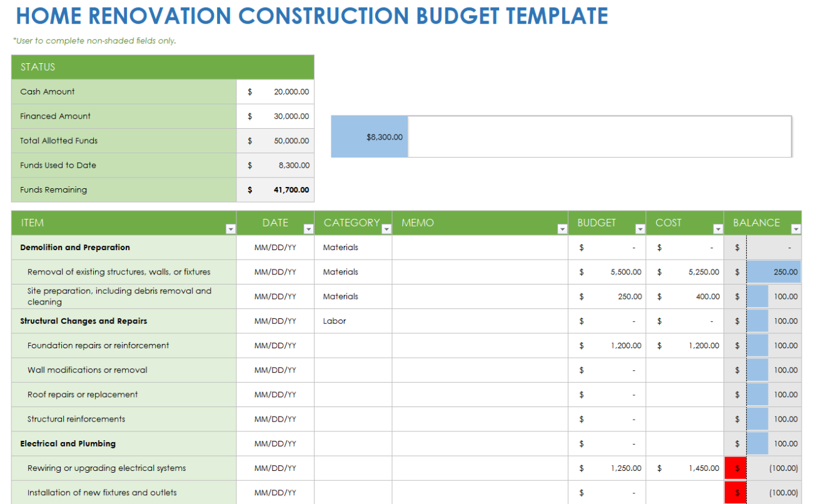This screenshot has width=813, height=504.
Task: Select the Materials category for Site preparation
Action: [x=340, y=296]
